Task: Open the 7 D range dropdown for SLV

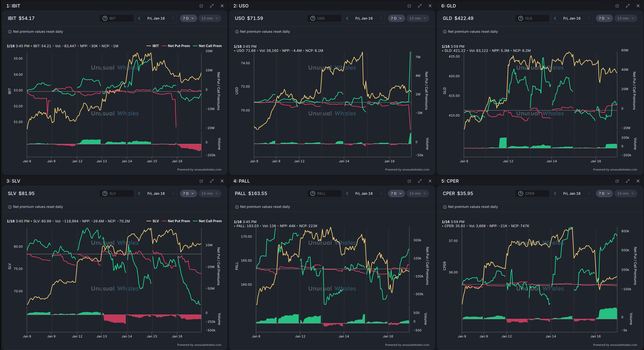Action: (188, 193)
